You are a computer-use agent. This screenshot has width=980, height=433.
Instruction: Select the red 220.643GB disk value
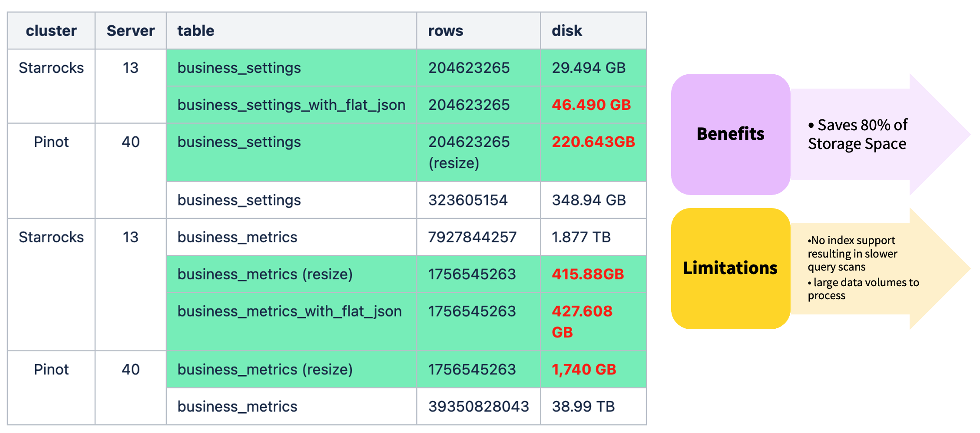pyautogui.click(x=593, y=142)
